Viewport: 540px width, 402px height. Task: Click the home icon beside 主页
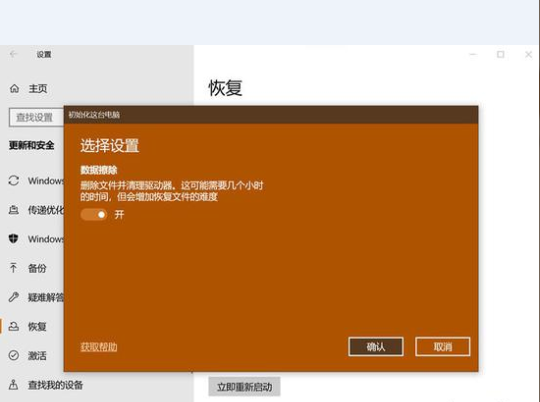click(x=14, y=89)
